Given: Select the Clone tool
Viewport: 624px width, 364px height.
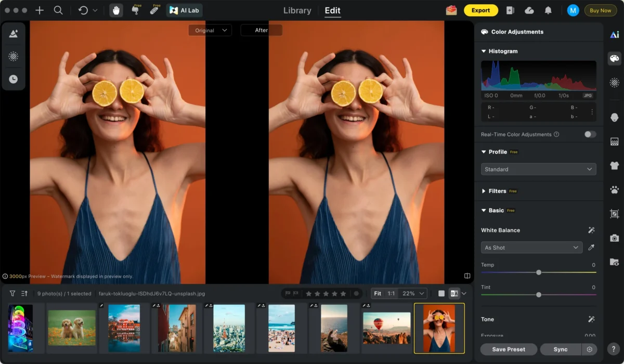Looking at the screenshot, I should pyautogui.click(x=154, y=10).
